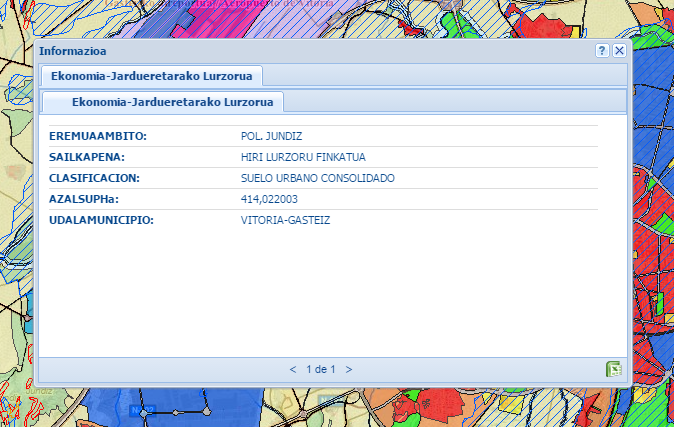
Task: Select the AZALSUPHa field label
Action: (83, 199)
